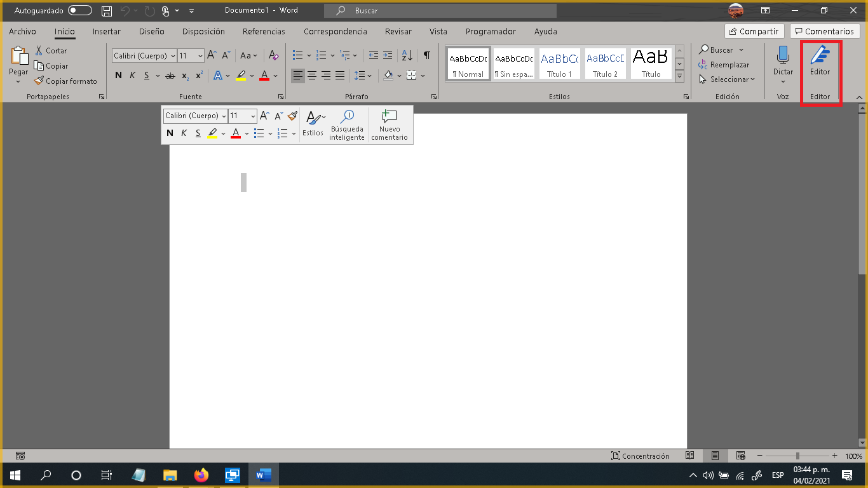Sort text with the A-Z icon

[408, 56]
